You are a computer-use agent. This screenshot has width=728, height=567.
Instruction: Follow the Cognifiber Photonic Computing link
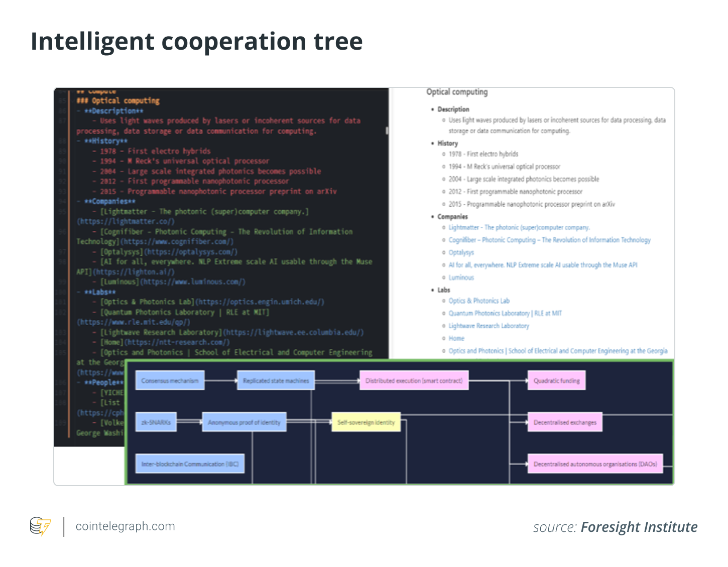point(549,240)
